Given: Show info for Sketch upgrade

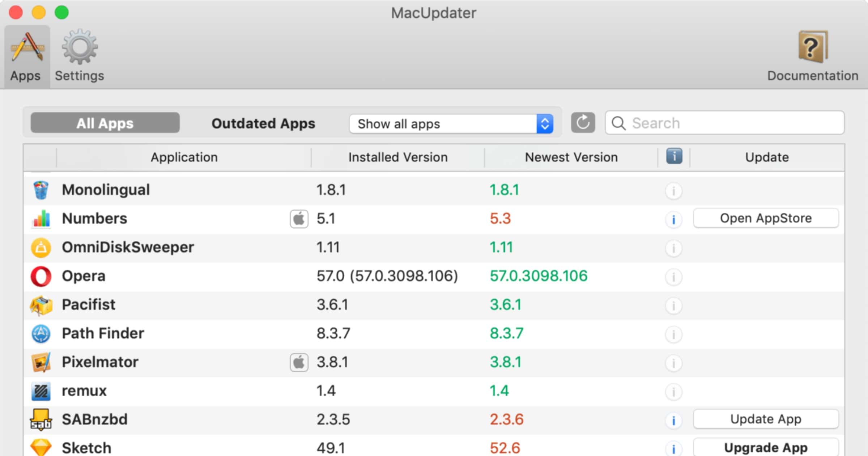Looking at the screenshot, I should click(673, 449).
